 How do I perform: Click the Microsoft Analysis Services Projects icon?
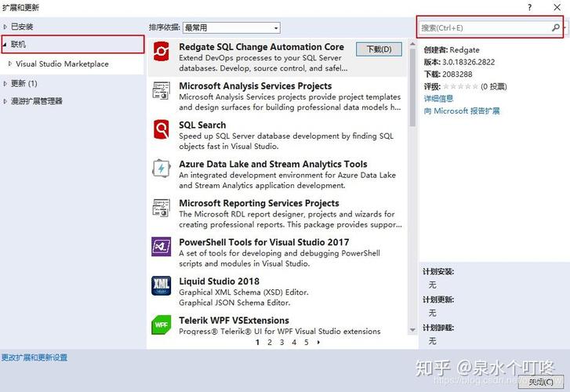click(x=161, y=90)
